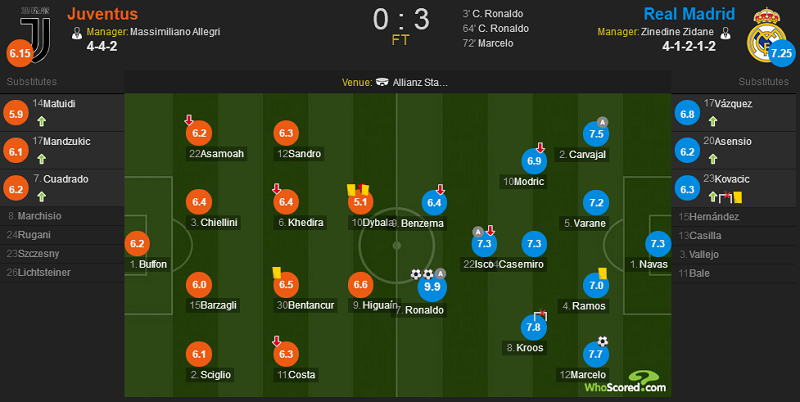Screen dimensions: 800x402
Task: Click the Real Madrid club crest
Action: pos(764,35)
